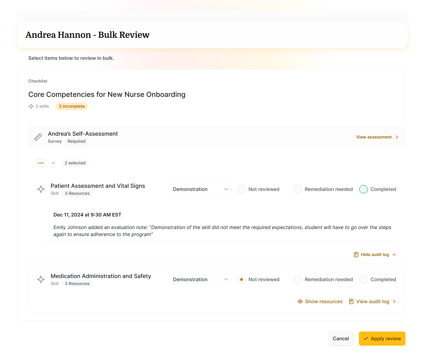Select Not reviewed for Patient Assessment and Vital Signs
The image size is (425, 363).
coord(241,189)
